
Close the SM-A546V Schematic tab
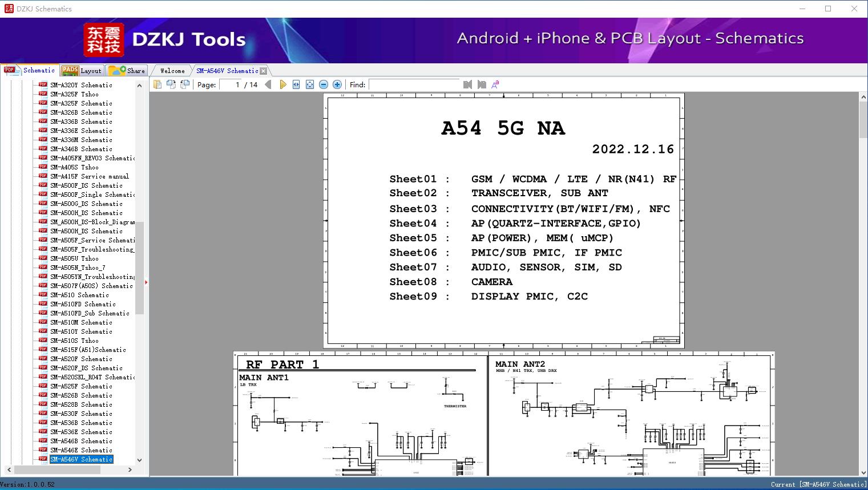coord(263,71)
